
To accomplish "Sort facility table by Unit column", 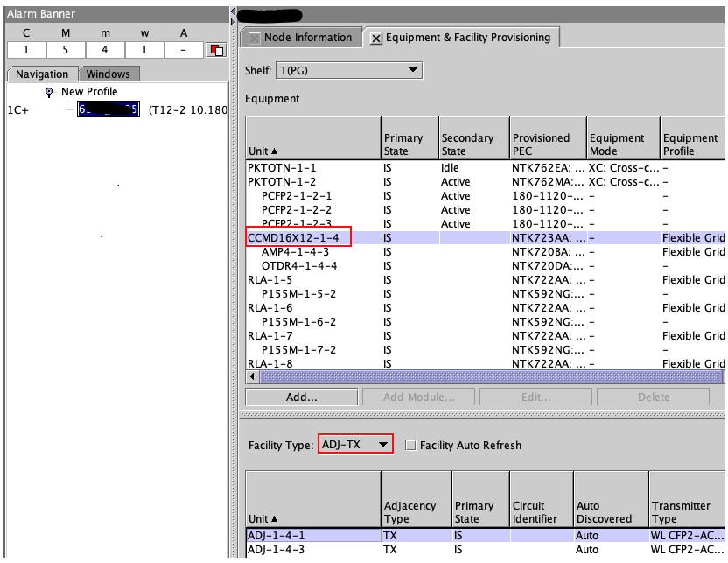I will (313, 499).
